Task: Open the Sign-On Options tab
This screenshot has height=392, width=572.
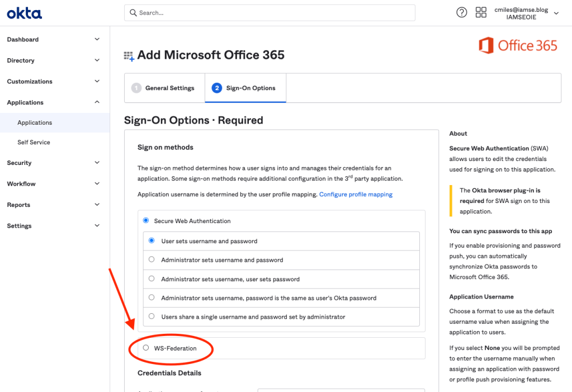Action: tap(245, 88)
